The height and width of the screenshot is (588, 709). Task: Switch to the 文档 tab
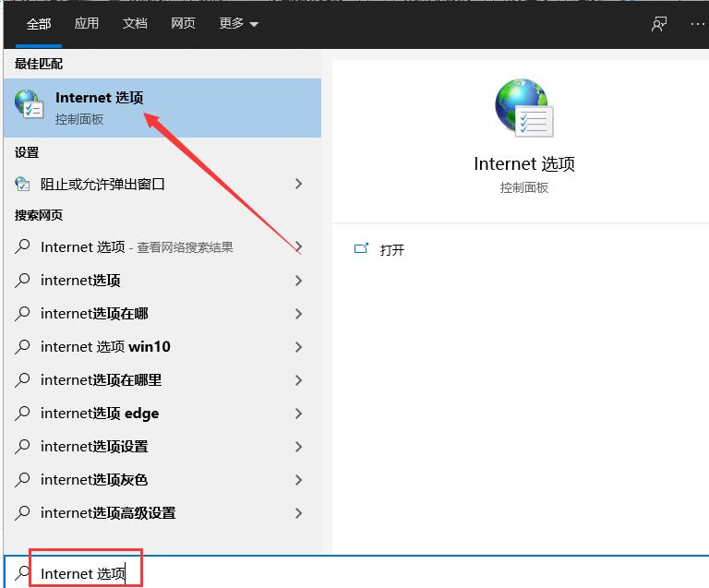134,23
